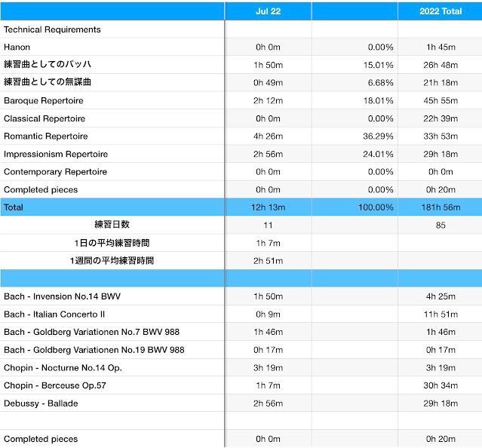Click the '2h 12m' July cell

pyautogui.click(x=268, y=101)
